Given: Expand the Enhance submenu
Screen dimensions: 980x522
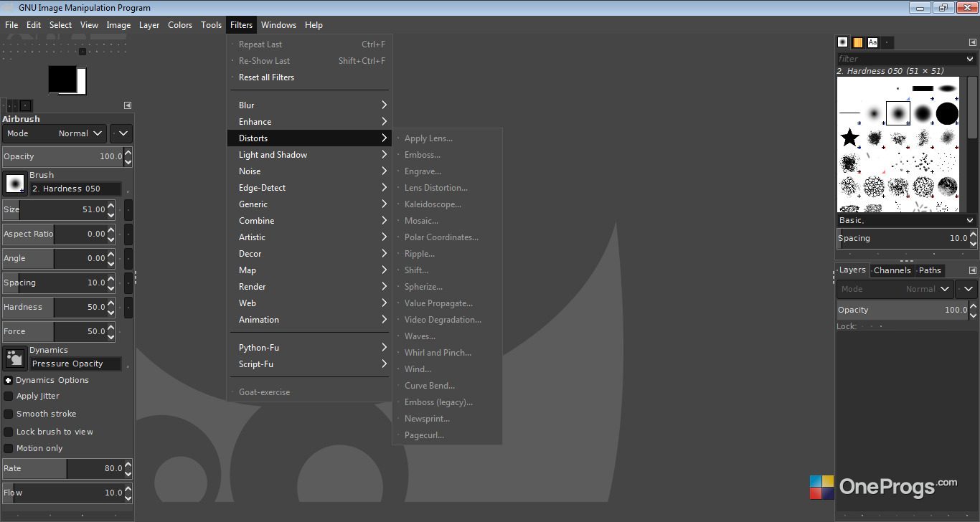Looking at the screenshot, I should point(310,121).
